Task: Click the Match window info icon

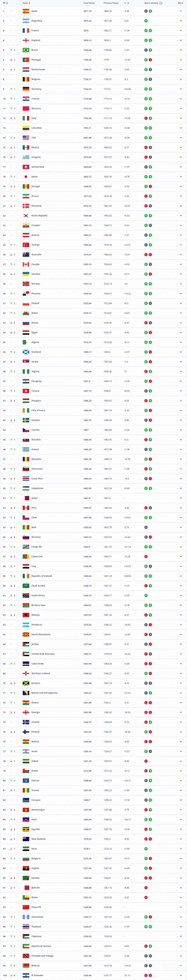Action: coord(161,3)
